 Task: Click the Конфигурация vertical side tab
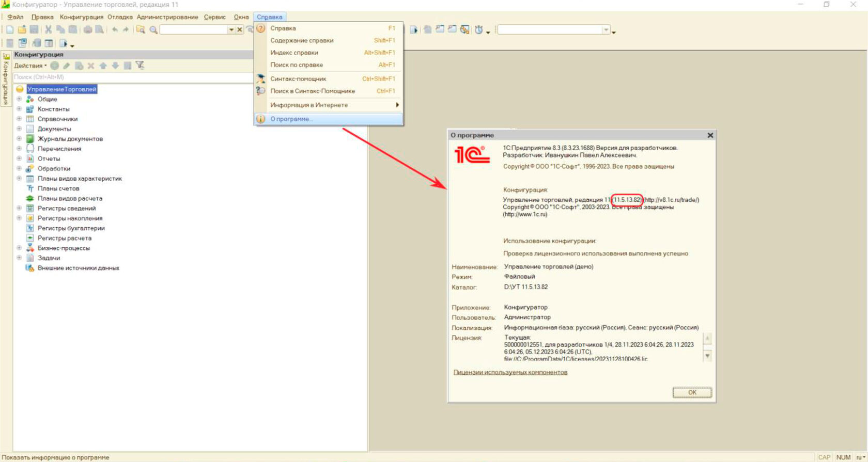tap(6, 79)
